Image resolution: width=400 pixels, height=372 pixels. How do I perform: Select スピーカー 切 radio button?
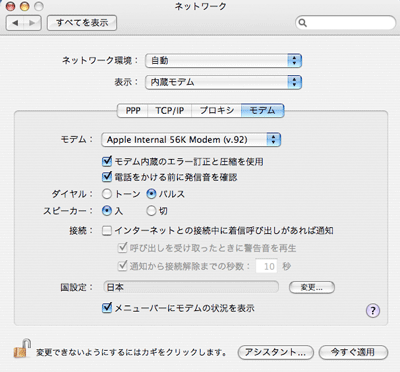[x=151, y=211]
